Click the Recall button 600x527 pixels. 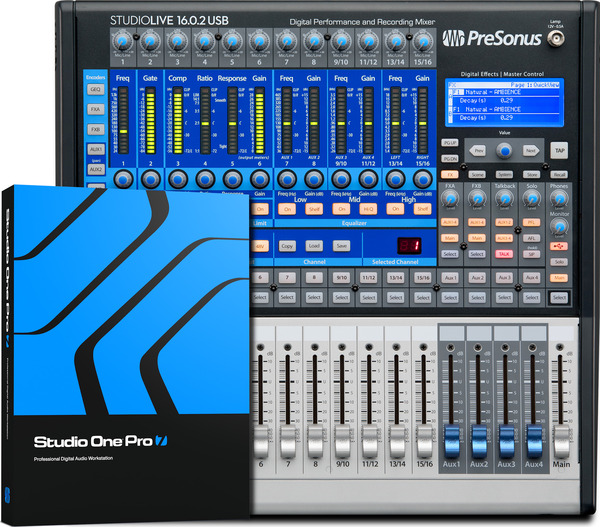pyautogui.click(x=559, y=175)
